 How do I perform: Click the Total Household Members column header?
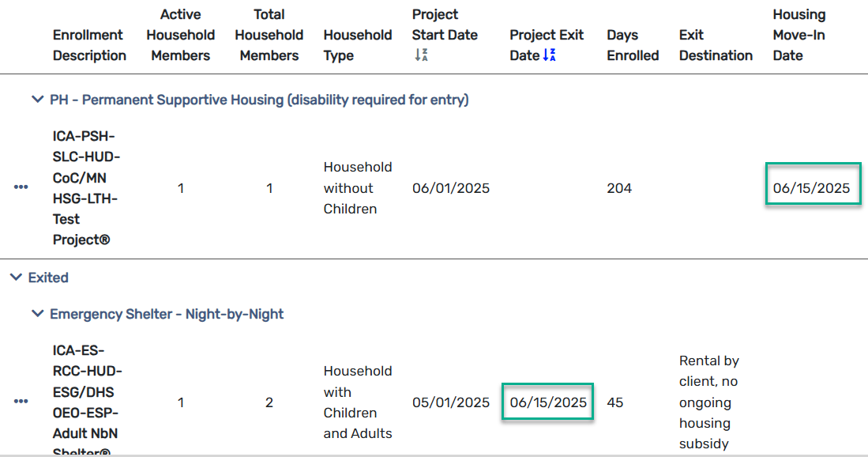(x=269, y=35)
